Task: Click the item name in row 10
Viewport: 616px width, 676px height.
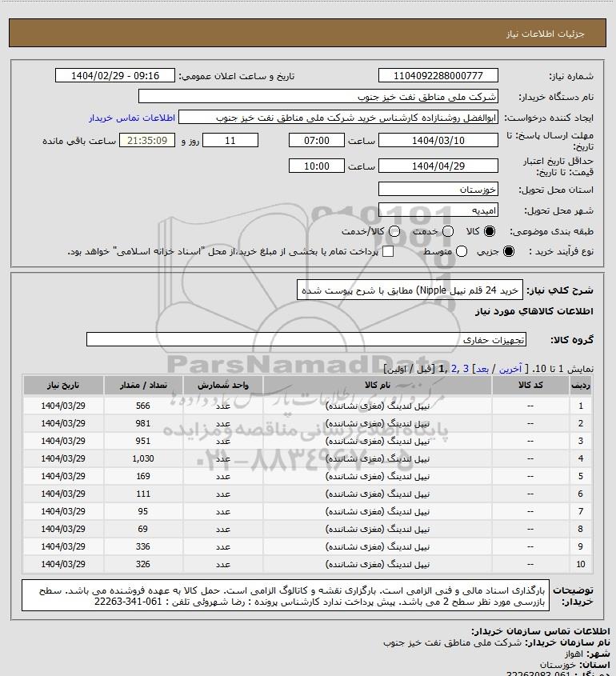Action: [x=377, y=564]
